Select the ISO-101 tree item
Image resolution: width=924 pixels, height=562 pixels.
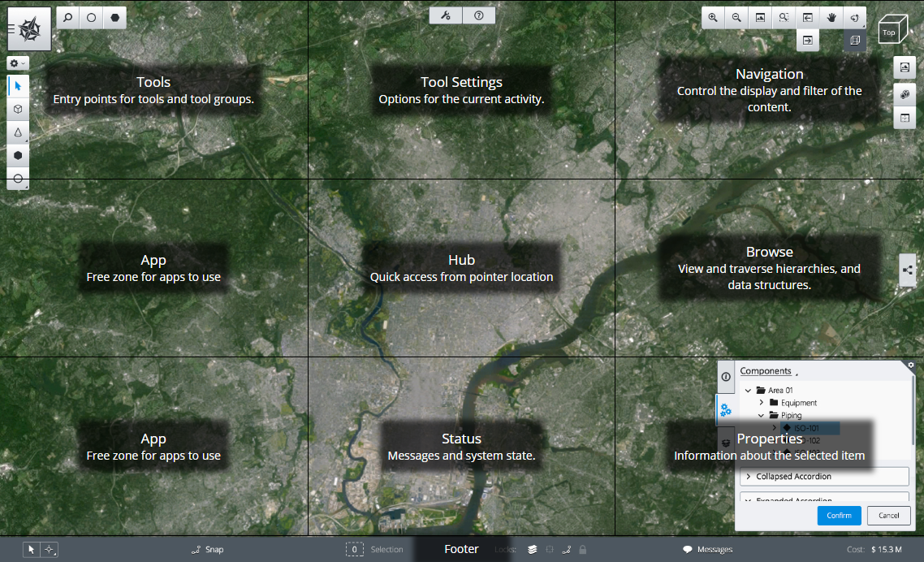(x=810, y=428)
